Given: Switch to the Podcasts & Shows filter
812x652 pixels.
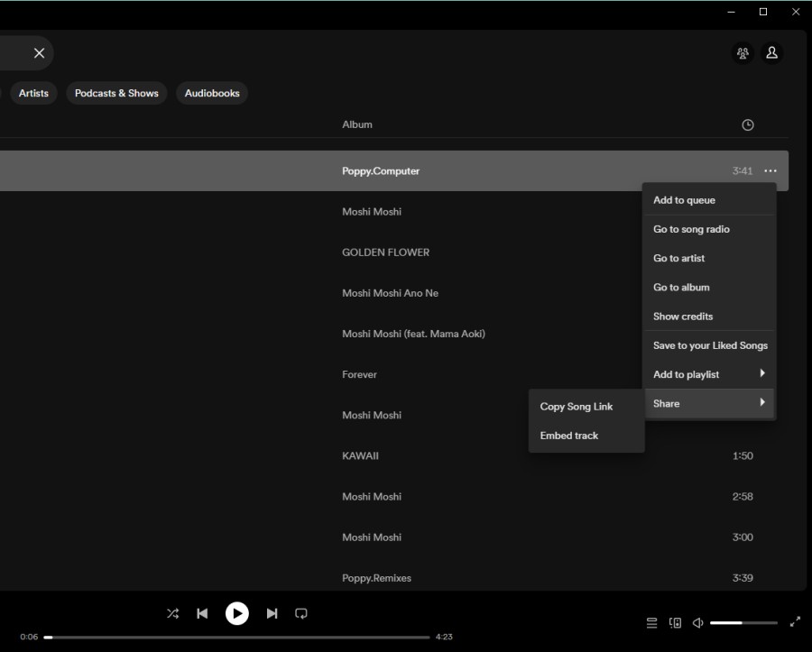Looking at the screenshot, I should click(x=116, y=93).
